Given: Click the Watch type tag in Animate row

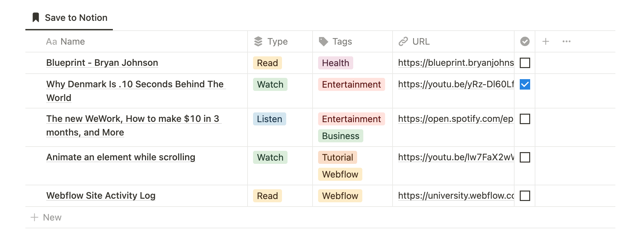Looking at the screenshot, I should click(270, 157).
